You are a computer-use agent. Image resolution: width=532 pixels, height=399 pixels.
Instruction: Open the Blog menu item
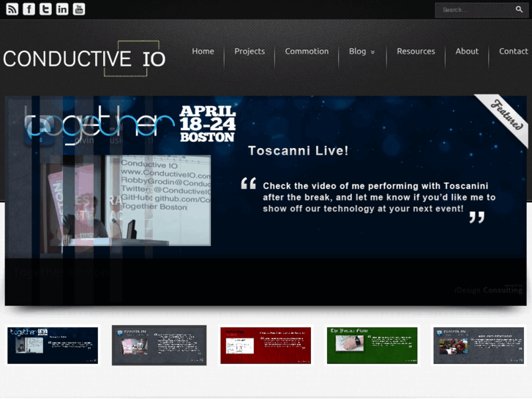pyautogui.click(x=358, y=51)
